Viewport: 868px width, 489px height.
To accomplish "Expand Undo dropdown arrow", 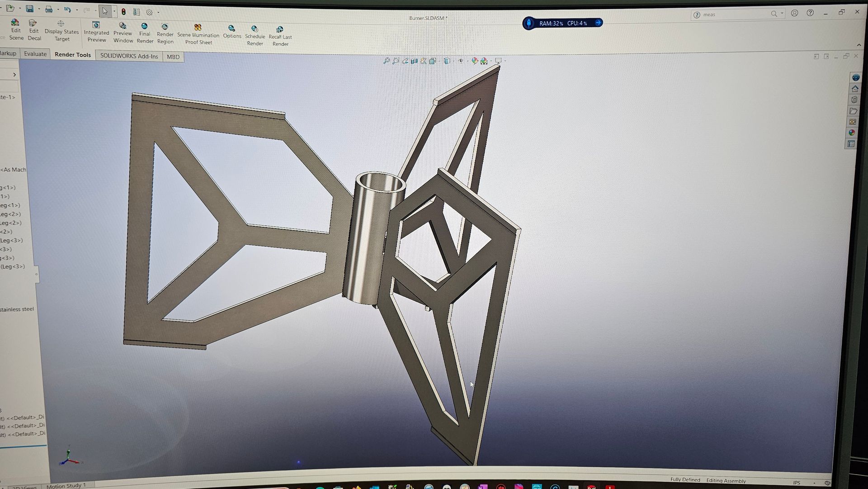I will point(77,10).
